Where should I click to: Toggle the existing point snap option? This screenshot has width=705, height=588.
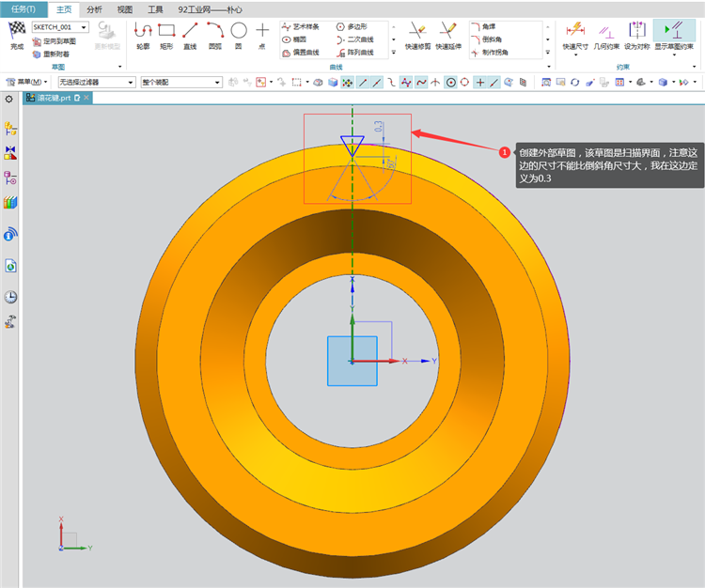(x=480, y=83)
